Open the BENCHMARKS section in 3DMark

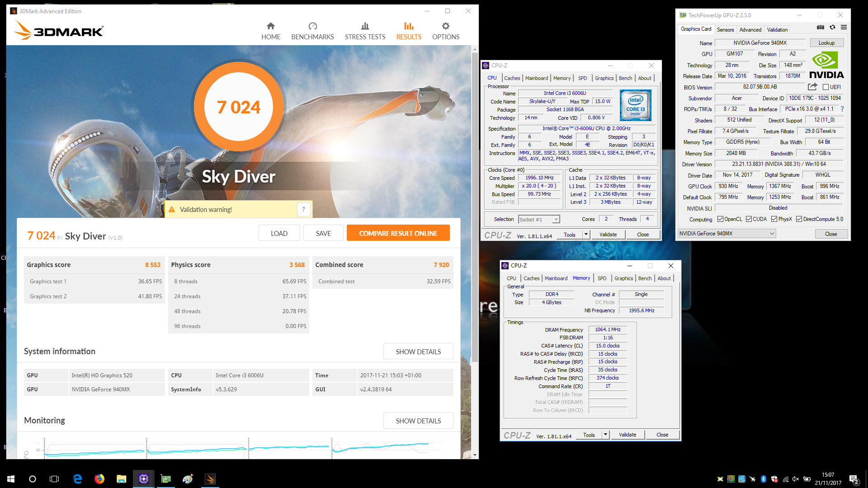pyautogui.click(x=312, y=31)
